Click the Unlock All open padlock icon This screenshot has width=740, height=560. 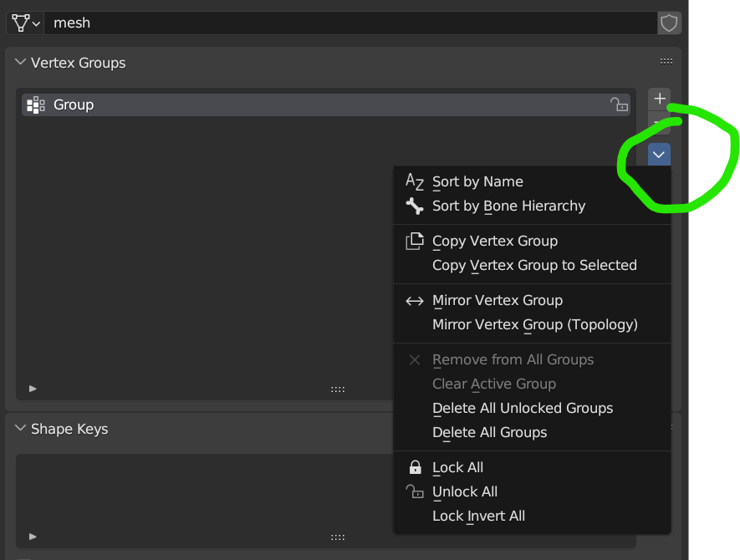click(x=415, y=491)
